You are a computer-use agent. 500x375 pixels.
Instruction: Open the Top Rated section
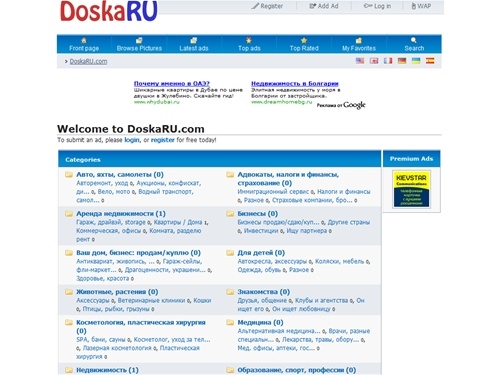point(304,44)
